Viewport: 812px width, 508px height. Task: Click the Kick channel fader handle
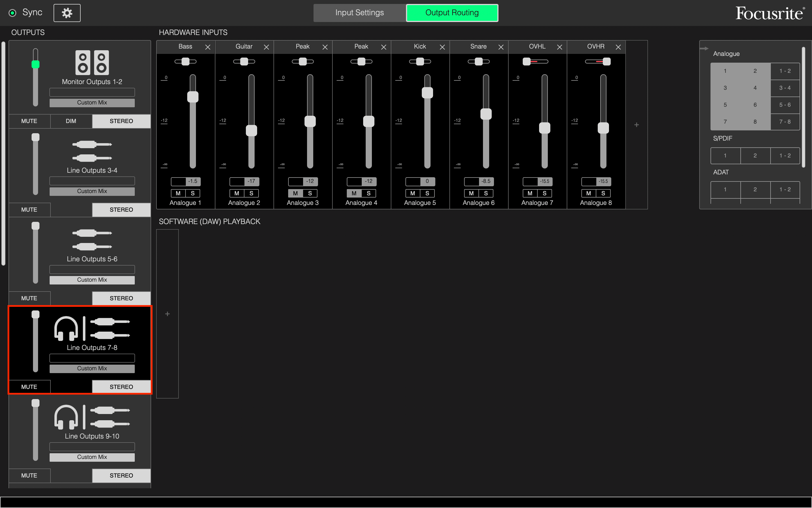click(427, 93)
